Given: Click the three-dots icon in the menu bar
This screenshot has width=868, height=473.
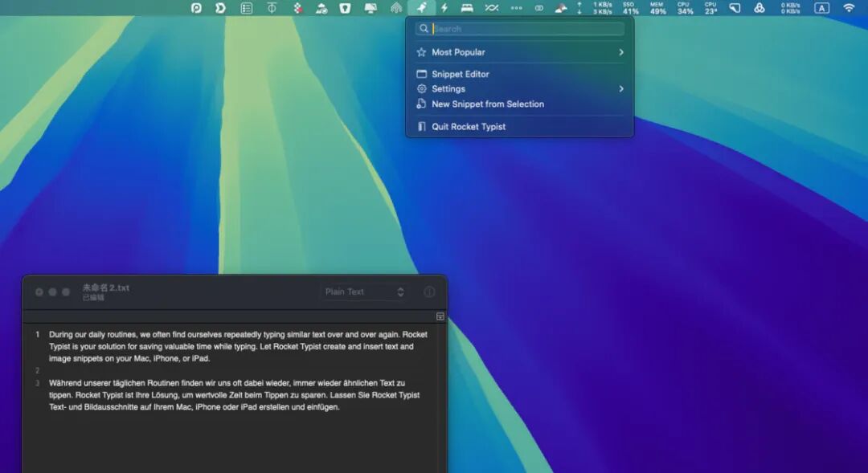Looking at the screenshot, I should point(516,8).
